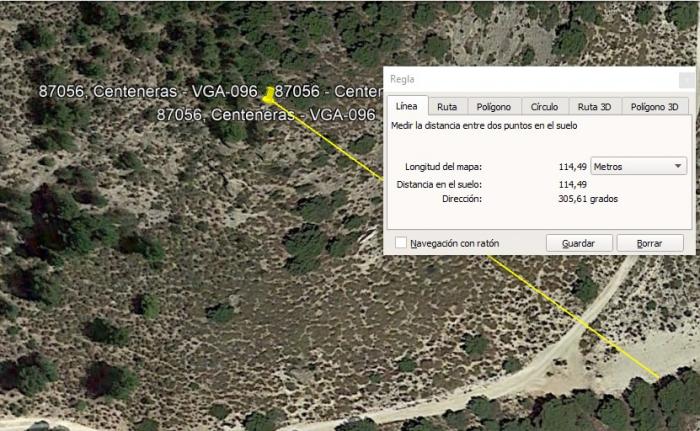This screenshot has height=431, width=700.
Task: Click the upper-left Centeneras VGA-096 placemark label
Action: tap(148, 91)
